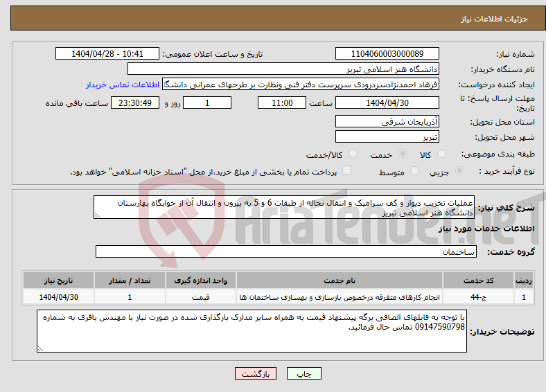The height and width of the screenshot is (392, 546).
Task: Select کالا/خدمت radio button
Action: [x=353, y=154]
